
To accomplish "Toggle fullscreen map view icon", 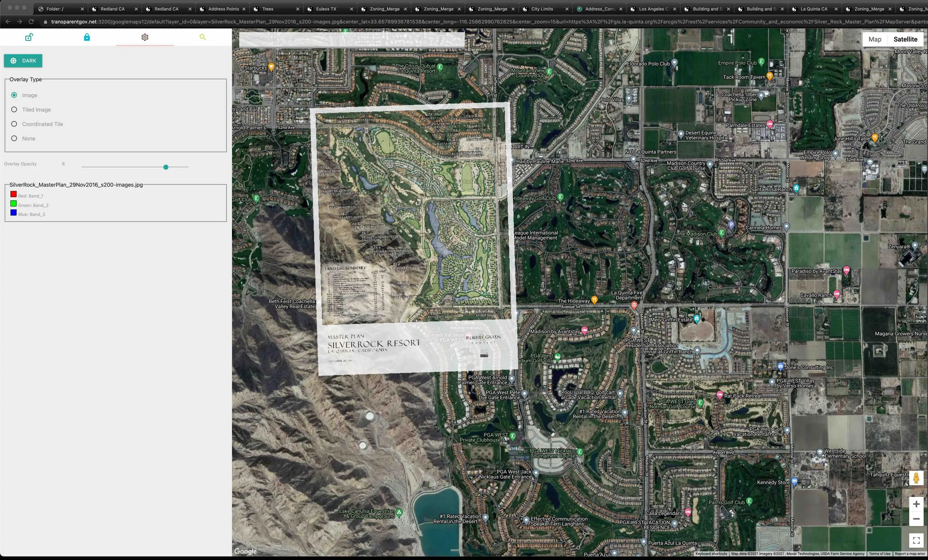I will [x=916, y=541].
